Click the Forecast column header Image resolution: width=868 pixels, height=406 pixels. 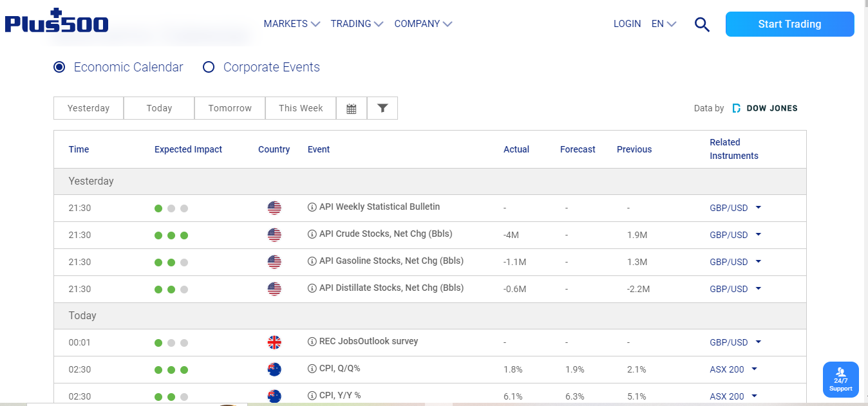pos(578,149)
